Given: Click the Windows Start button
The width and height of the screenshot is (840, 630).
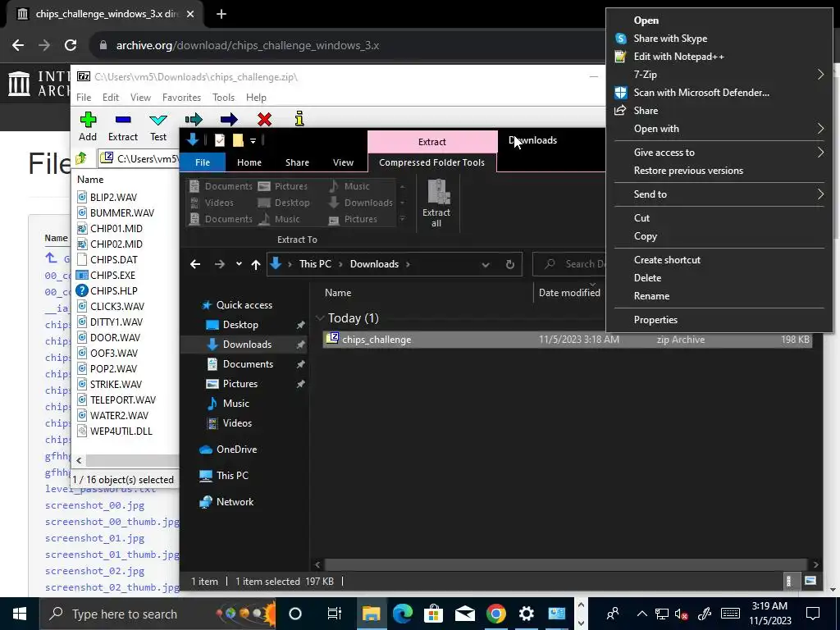Looking at the screenshot, I should coord(20,614).
